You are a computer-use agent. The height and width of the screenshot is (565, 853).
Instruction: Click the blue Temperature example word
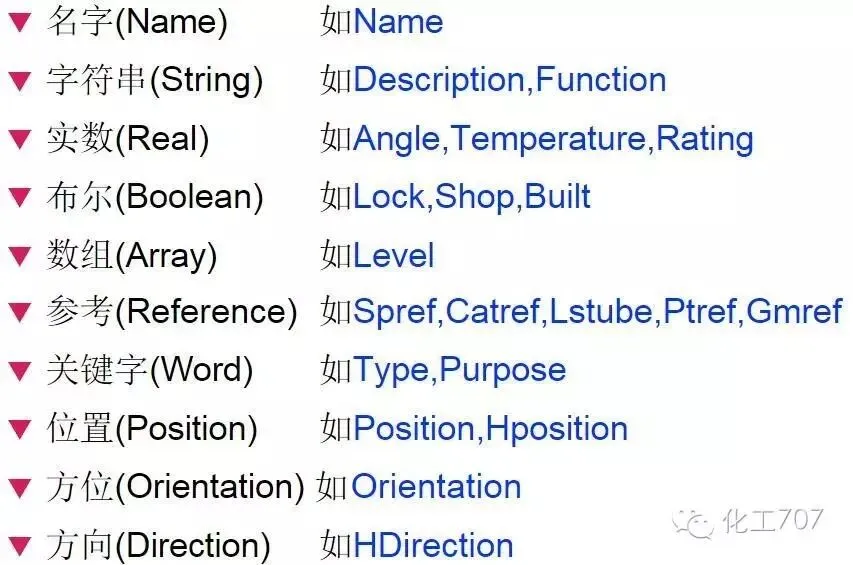[548, 138]
